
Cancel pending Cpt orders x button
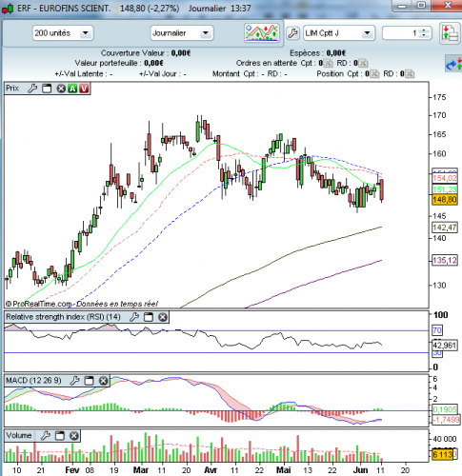(328, 64)
